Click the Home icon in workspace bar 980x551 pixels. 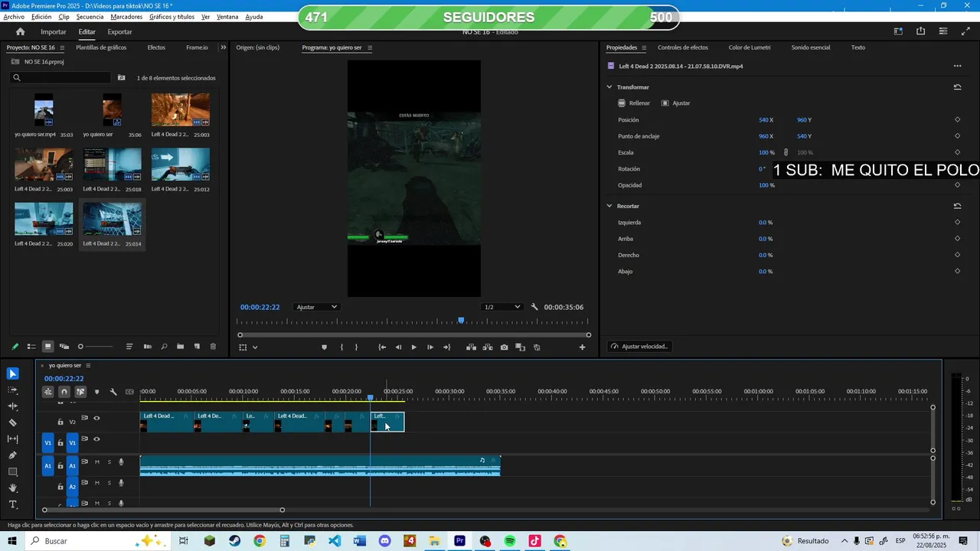click(21, 31)
